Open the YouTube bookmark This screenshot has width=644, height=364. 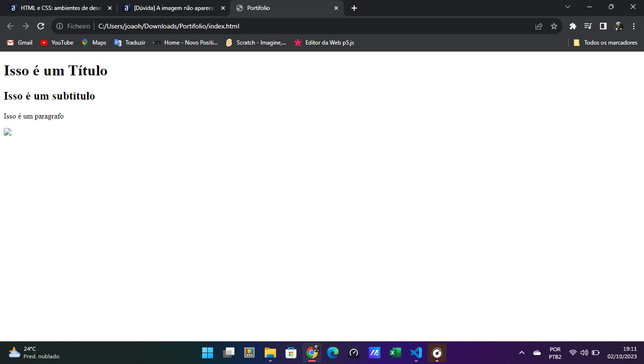tap(57, 43)
